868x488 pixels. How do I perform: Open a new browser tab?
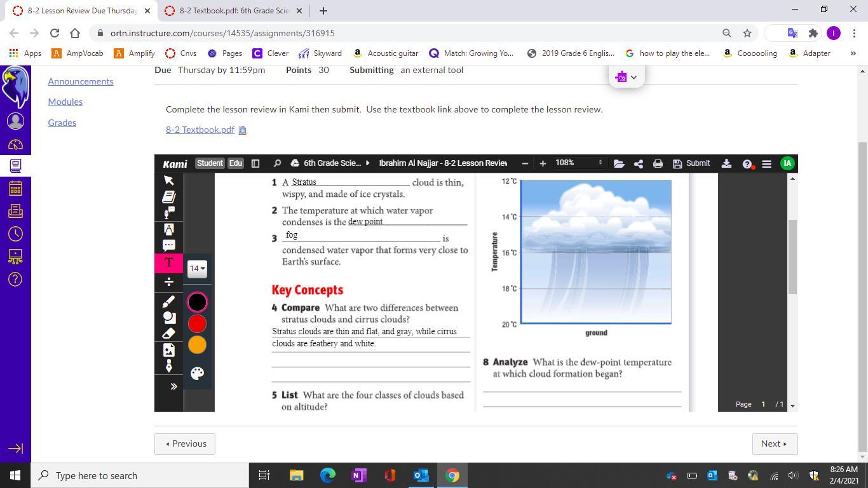[x=323, y=11]
